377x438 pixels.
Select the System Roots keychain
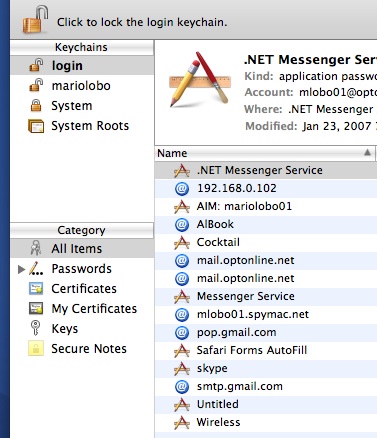(x=82, y=126)
